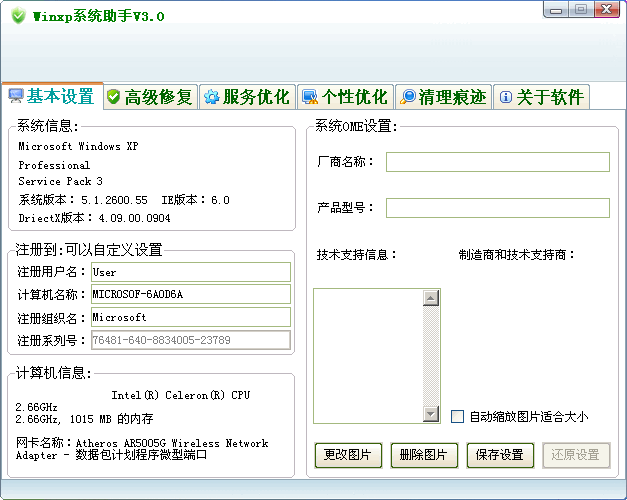Open the 清理痕迹 tab

[x=443, y=97]
